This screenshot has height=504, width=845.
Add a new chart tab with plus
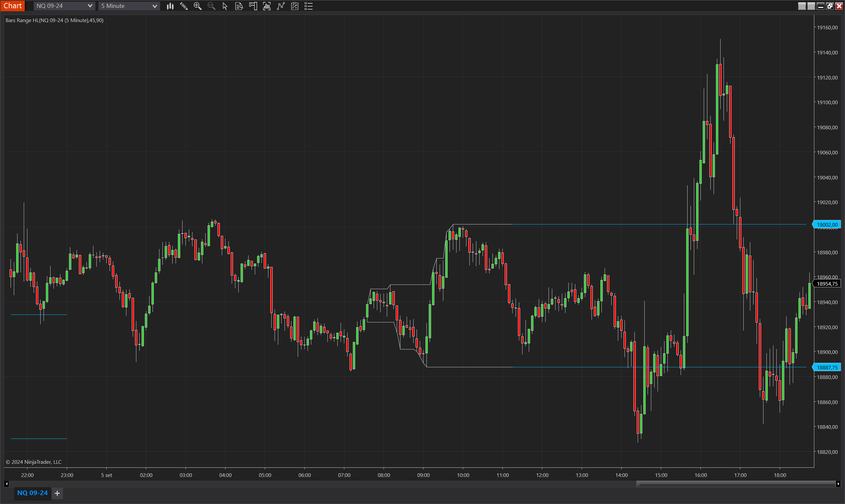coord(57,493)
